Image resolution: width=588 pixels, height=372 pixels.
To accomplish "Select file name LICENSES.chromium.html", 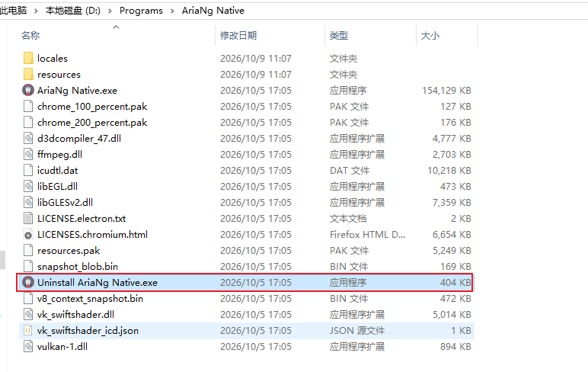I will (x=92, y=235).
